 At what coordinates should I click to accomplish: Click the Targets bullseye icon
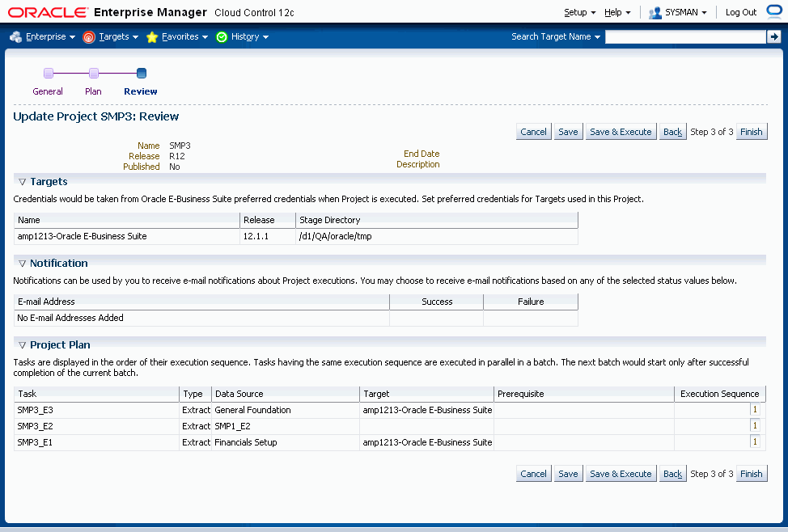click(89, 37)
